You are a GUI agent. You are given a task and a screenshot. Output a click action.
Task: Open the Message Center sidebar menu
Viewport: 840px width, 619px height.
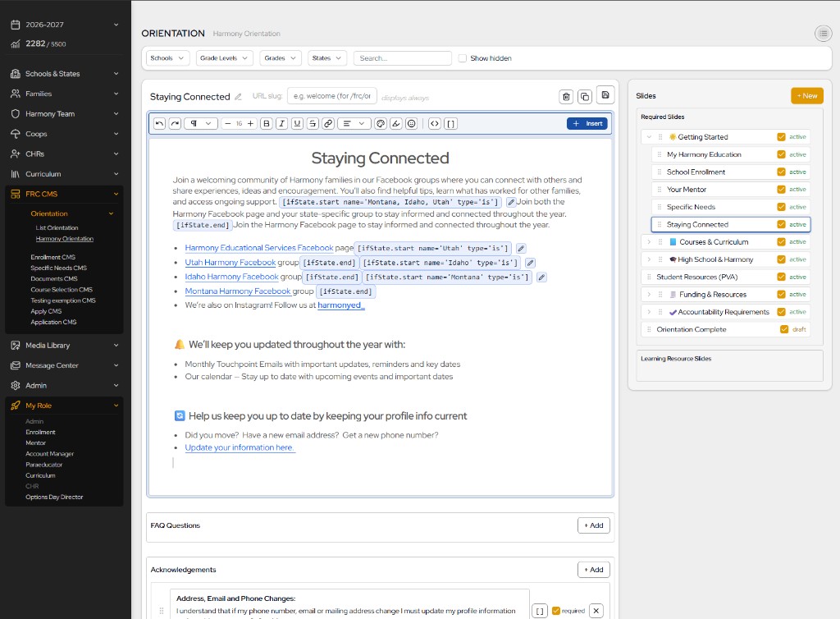[x=64, y=365]
